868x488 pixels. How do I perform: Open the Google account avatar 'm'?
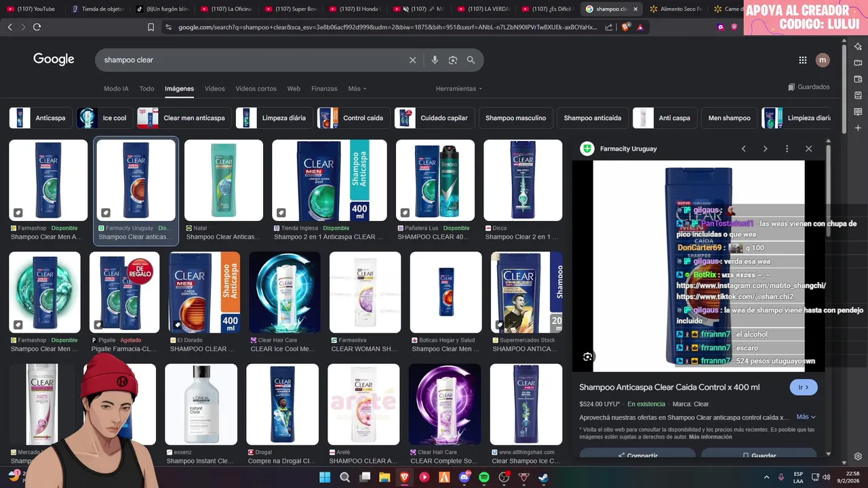point(823,60)
